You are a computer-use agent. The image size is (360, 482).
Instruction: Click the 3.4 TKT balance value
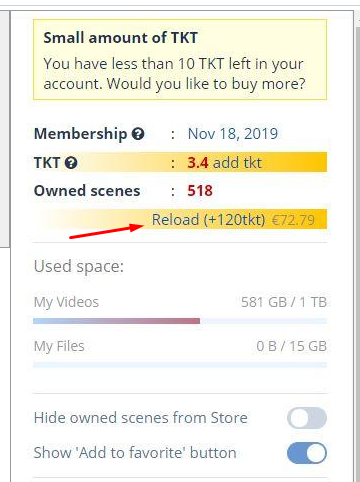coord(198,163)
